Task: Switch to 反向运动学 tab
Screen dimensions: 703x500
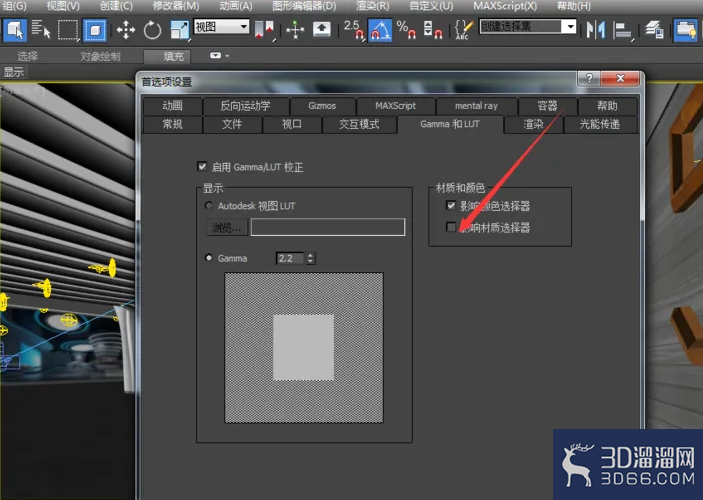Action: click(x=246, y=106)
